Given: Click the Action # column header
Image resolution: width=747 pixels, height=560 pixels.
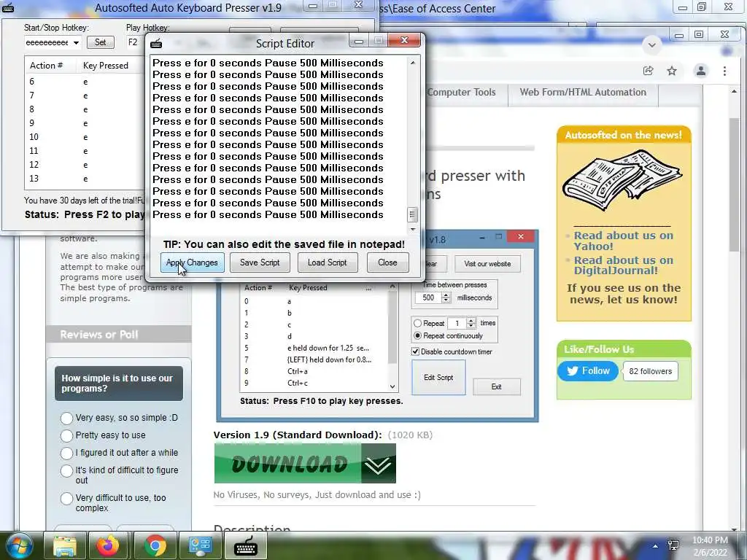Looking at the screenshot, I should coord(46,66).
